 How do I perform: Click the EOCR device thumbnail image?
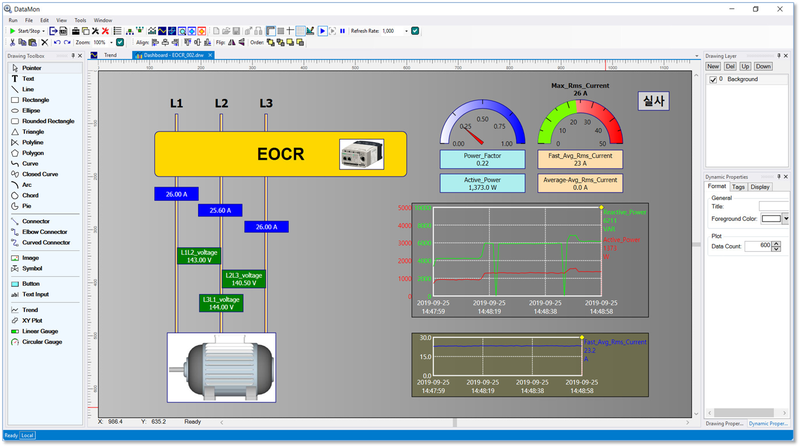pyautogui.click(x=362, y=154)
